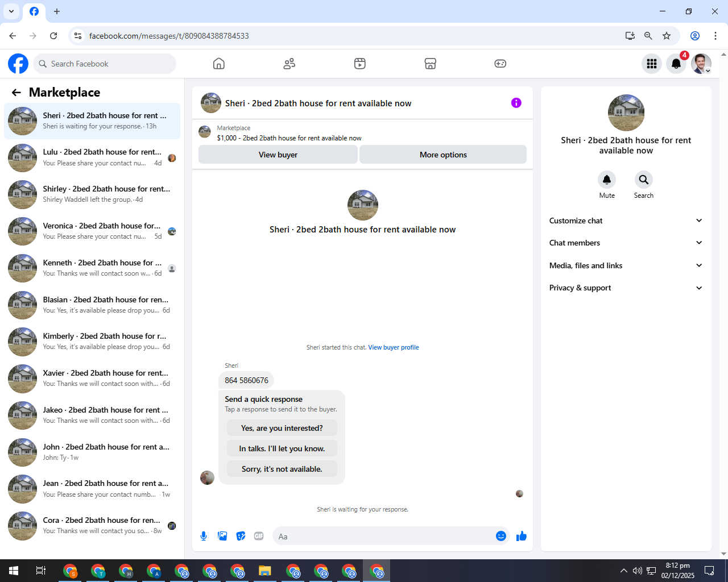Open Windows Start button
The height and width of the screenshot is (582, 728).
tap(14, 571)
